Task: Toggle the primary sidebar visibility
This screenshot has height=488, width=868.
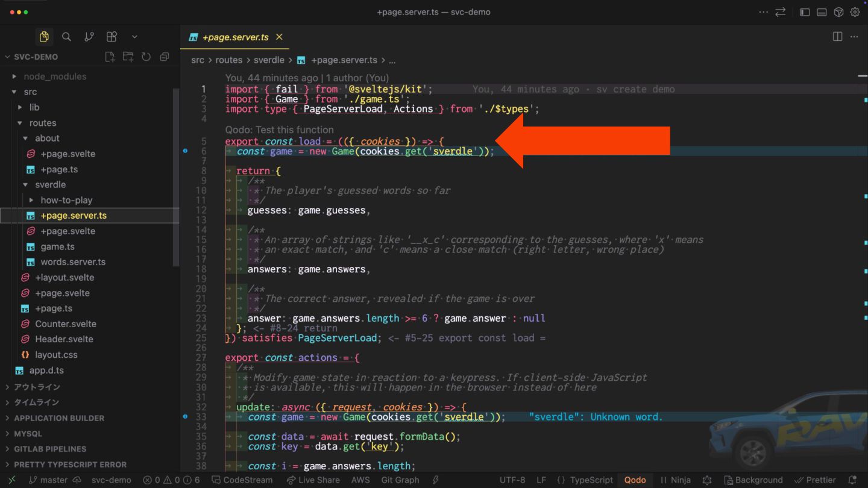Action: point(805,12)
